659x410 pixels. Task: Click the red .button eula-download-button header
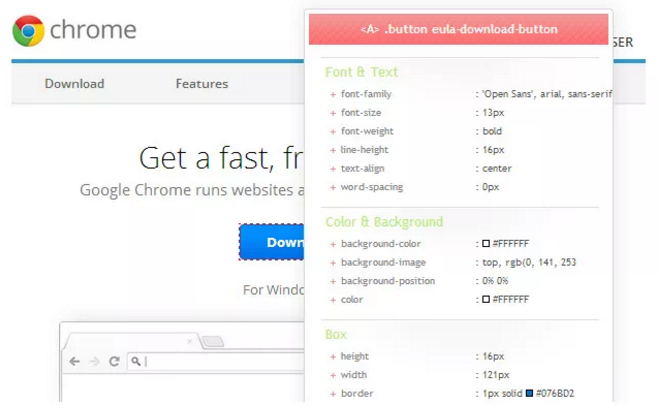(x=459, y=29)
